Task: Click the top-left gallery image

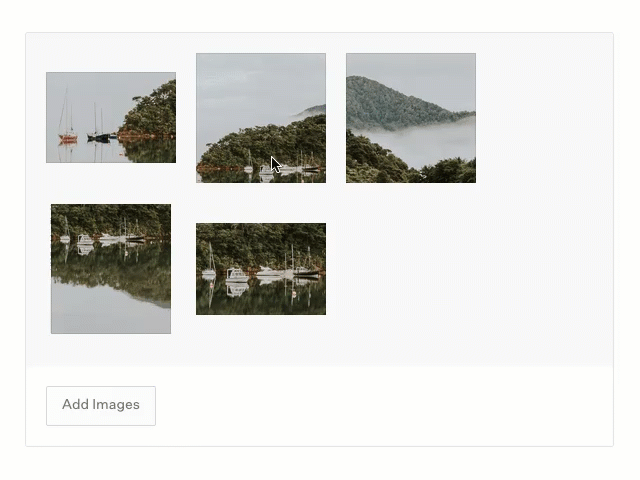Action: (x=111, y=117)
